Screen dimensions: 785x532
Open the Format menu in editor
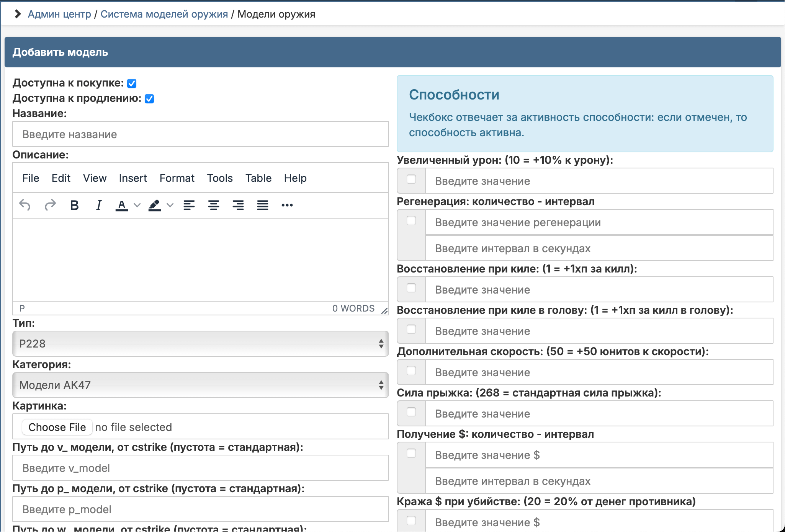pos(177,178)
